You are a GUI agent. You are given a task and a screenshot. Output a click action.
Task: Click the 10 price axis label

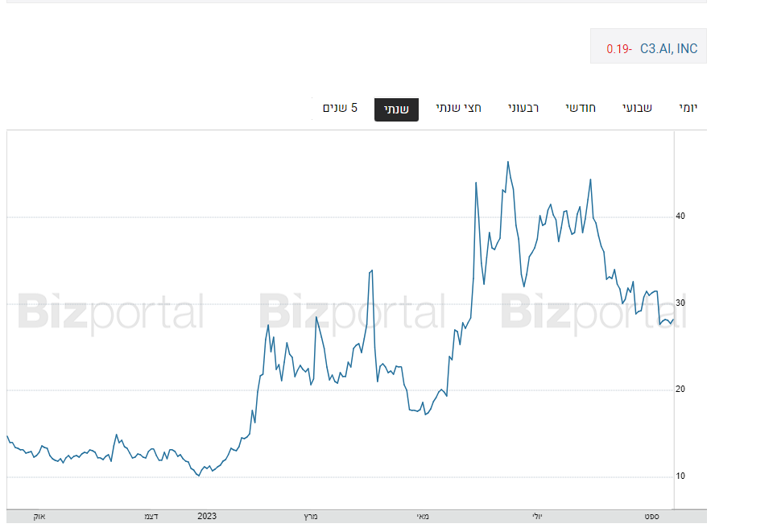point(680,476)
